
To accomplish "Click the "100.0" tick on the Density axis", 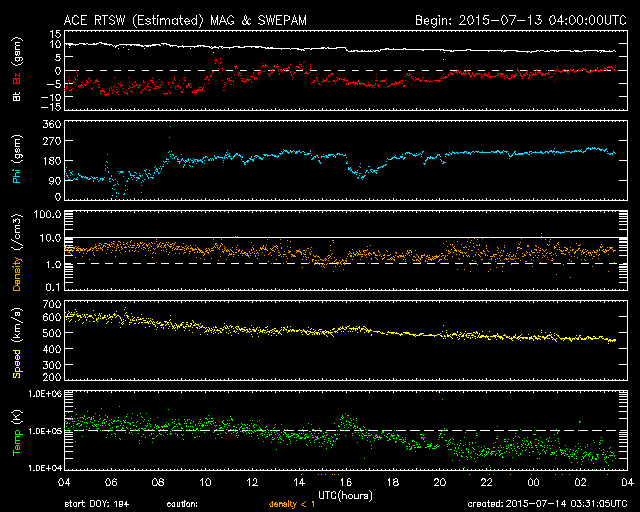I will [x=48, y=214].
